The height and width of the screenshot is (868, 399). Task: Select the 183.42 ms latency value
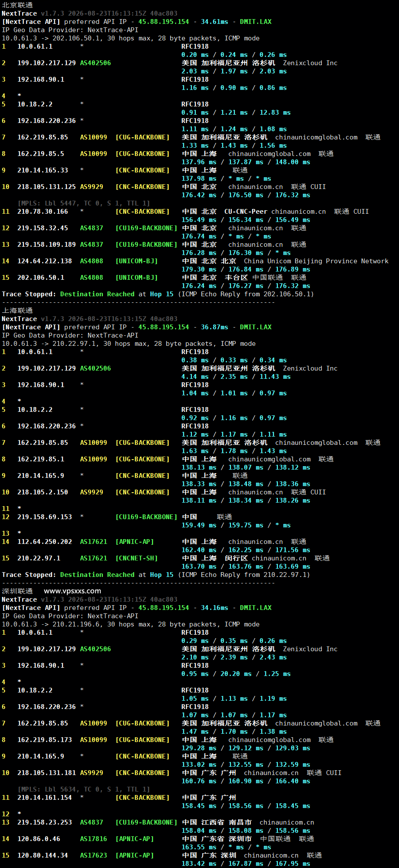tap(199, 864)
